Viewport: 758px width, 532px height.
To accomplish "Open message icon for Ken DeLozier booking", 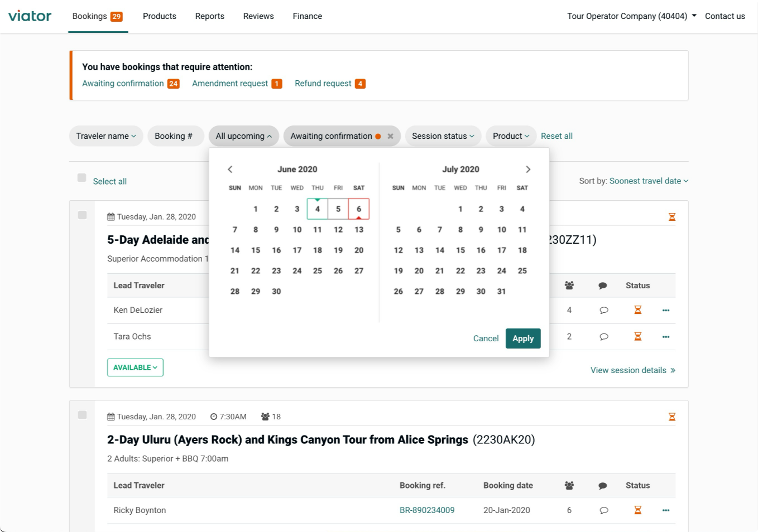I will click(x=603, y=310).
